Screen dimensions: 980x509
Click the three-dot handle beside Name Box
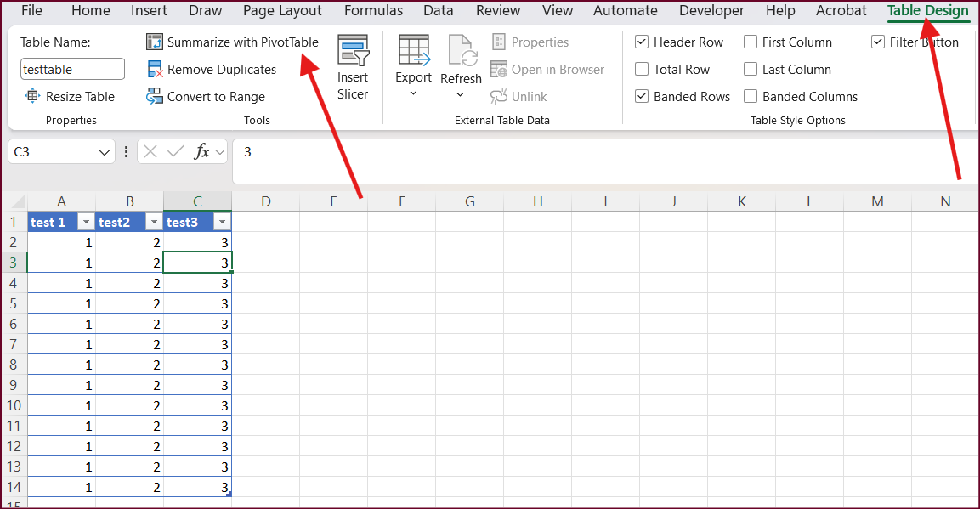click(x=127, y=152)
